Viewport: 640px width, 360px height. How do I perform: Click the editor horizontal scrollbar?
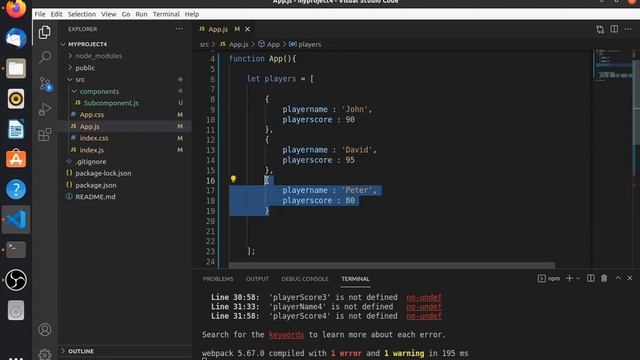(x=391, y=265)
